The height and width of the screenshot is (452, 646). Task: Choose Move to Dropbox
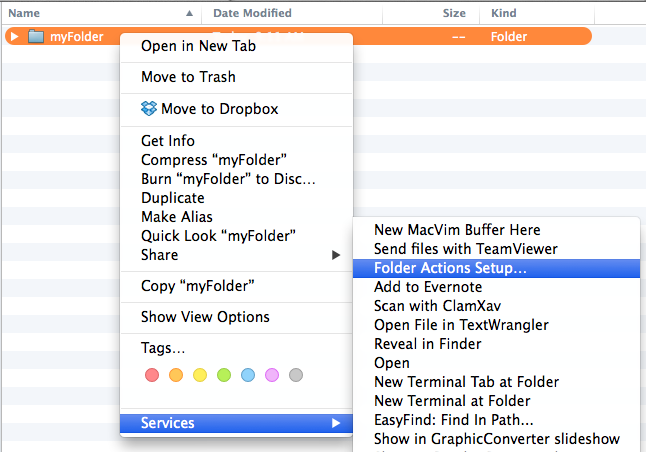pyautogui.click(x=236, y=109)
